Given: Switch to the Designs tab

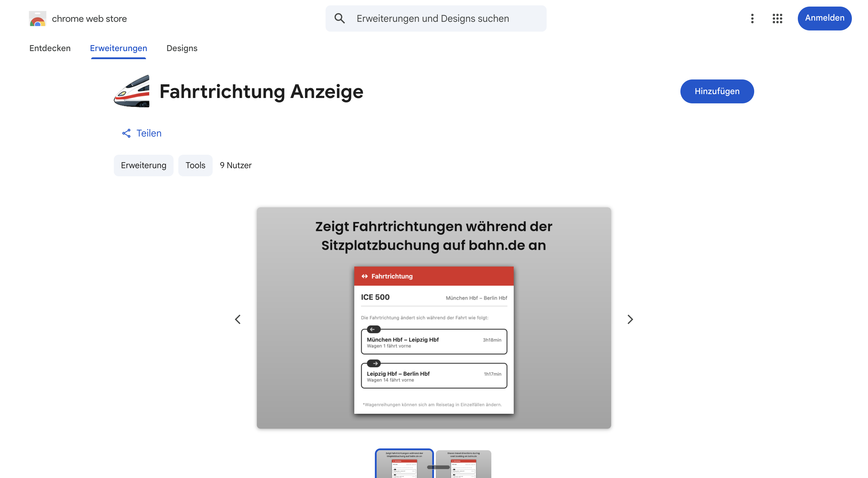Looking at the screenshot, I should [x=182, y=48].
